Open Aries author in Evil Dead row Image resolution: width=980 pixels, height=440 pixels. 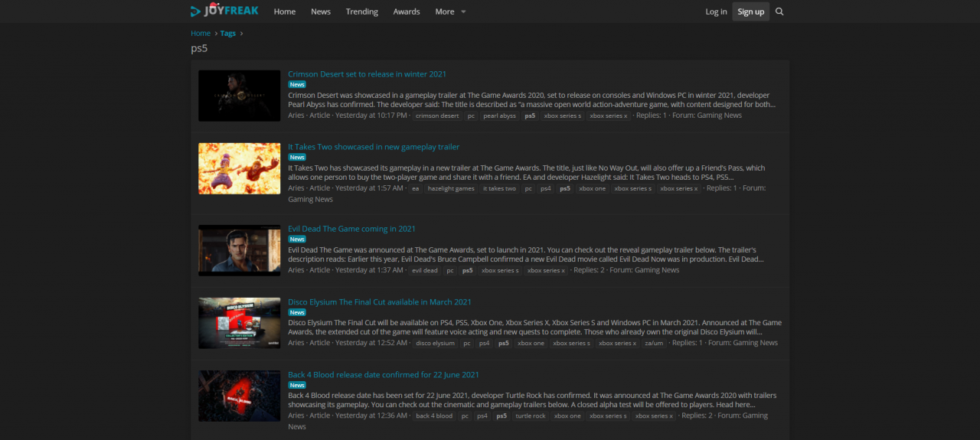[x=296, y=270]
